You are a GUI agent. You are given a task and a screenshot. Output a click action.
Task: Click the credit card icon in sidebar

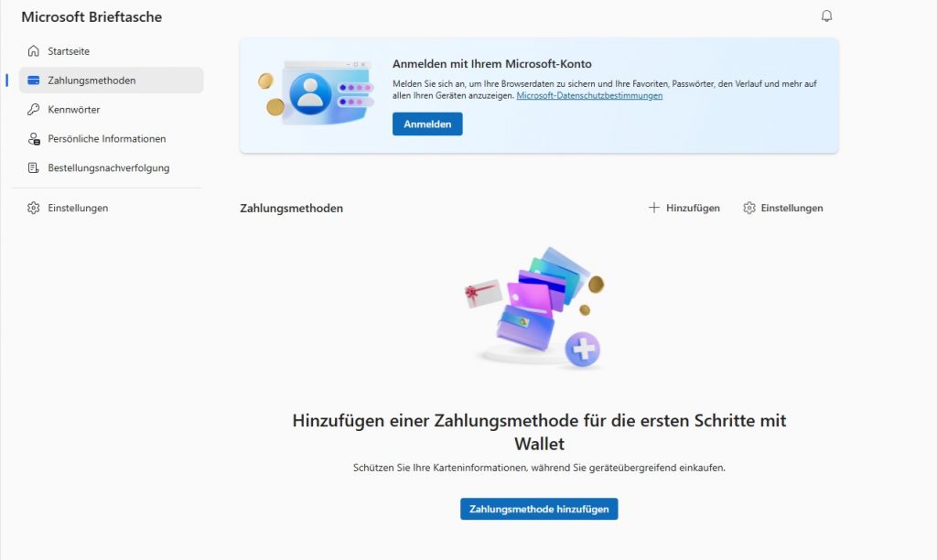(x=34, y=81)
